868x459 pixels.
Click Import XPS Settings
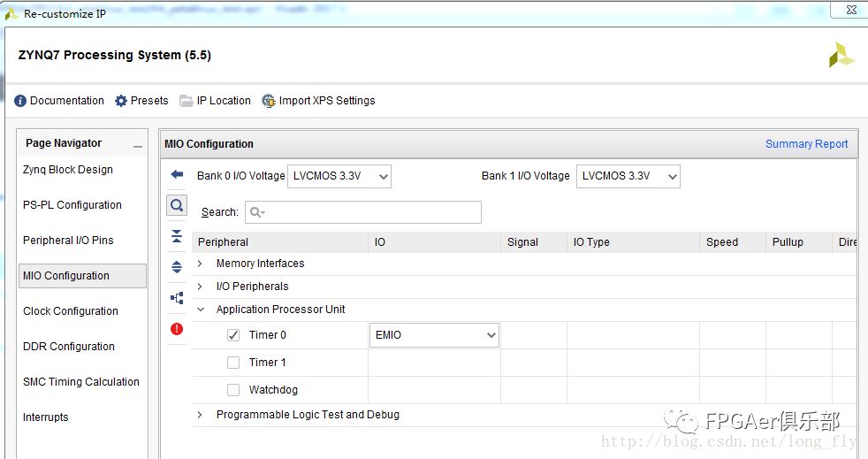pos(318,101)
